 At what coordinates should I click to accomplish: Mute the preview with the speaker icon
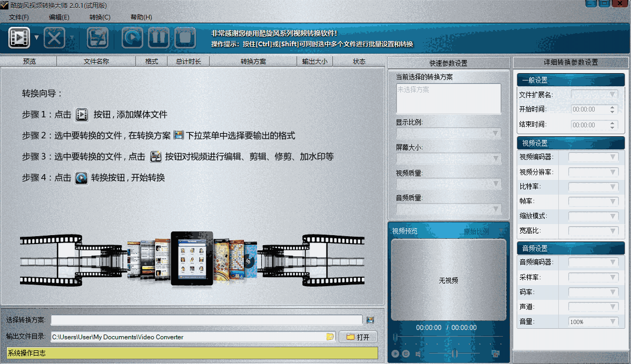(418, 354)
